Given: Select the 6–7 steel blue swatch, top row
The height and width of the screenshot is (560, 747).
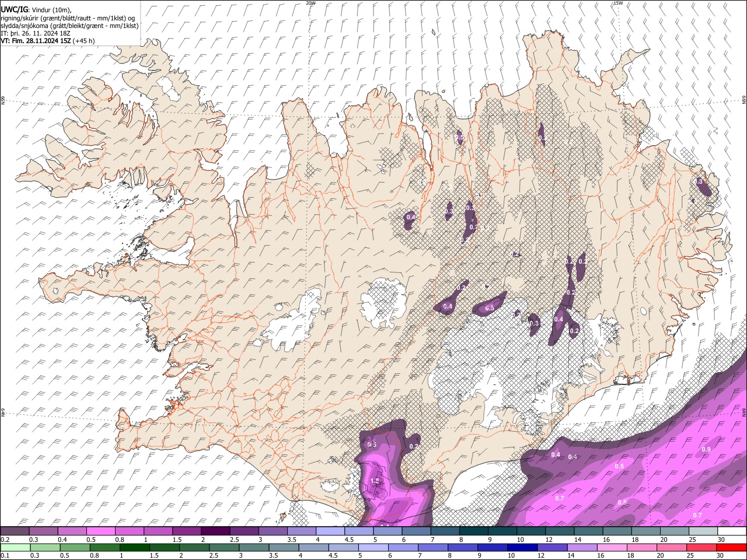Looking at the screenshot, I should [417, 531].
